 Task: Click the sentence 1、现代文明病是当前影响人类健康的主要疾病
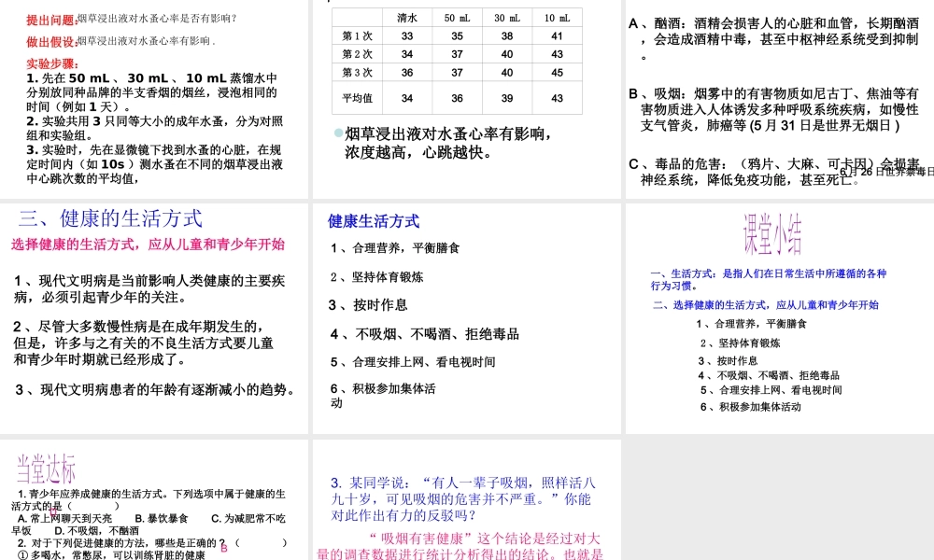[x=149, y=288]
